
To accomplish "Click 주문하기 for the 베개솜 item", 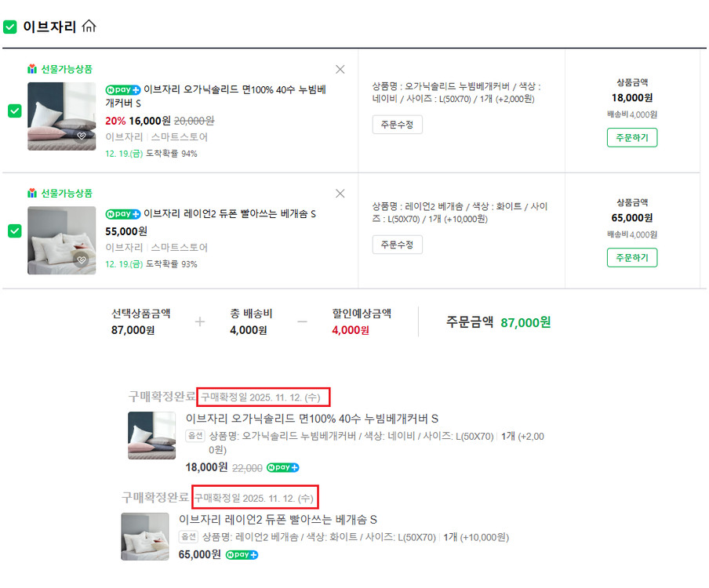I will [631, 257].
